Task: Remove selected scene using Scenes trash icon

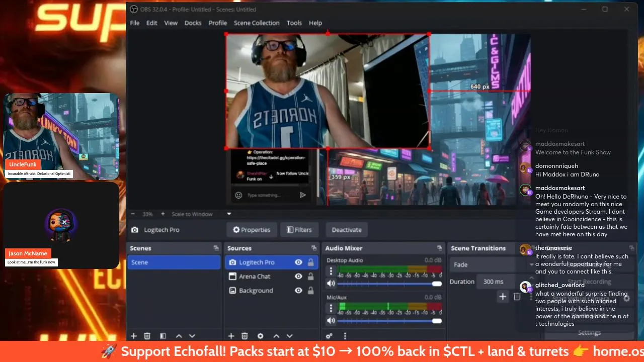Action: (147, 336)
